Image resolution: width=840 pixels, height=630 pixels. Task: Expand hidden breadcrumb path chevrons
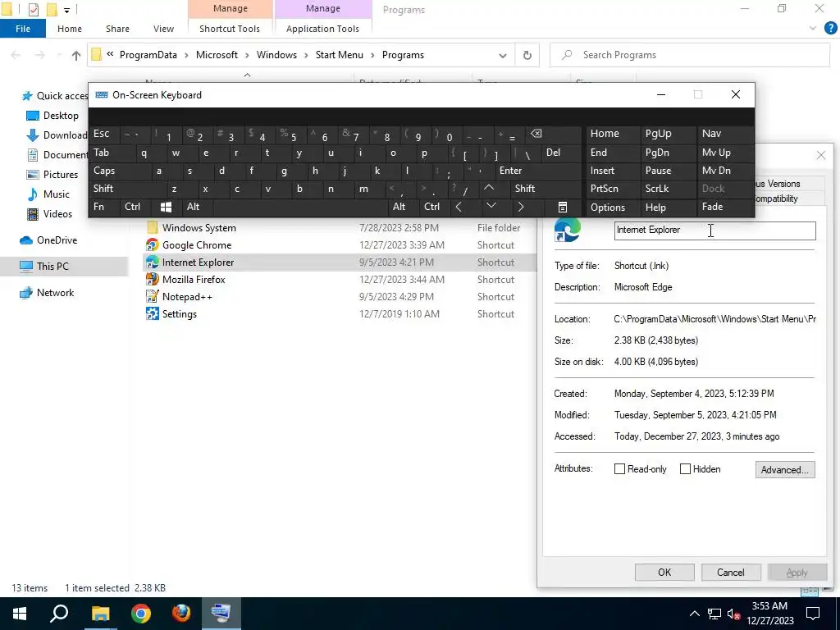(110, 55)
